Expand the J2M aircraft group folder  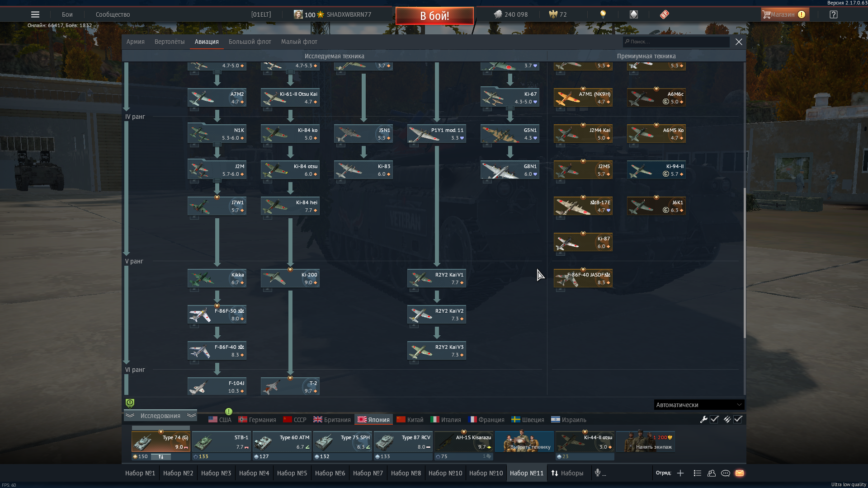pos(217,170)
